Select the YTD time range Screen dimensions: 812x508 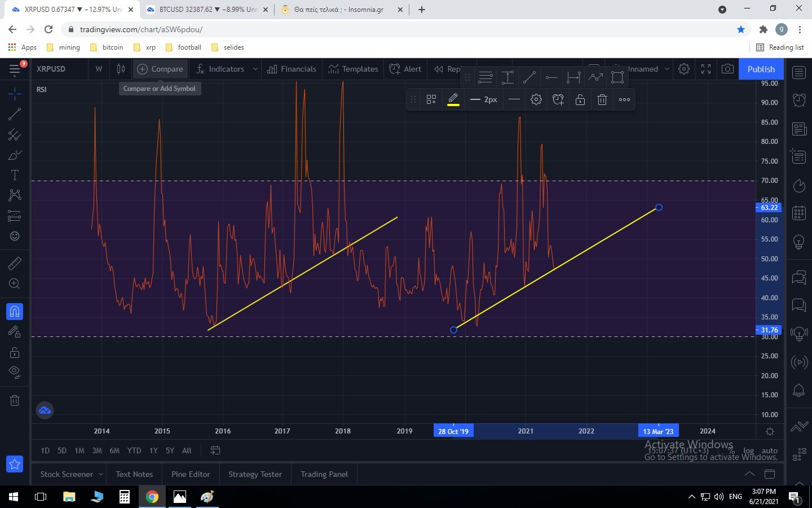(x=134, y=450)
